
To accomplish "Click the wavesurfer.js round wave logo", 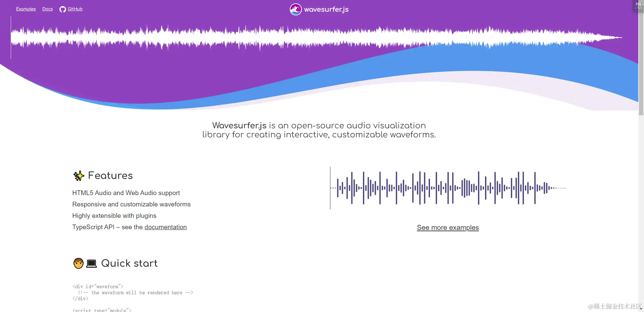I will click(296, 9).
